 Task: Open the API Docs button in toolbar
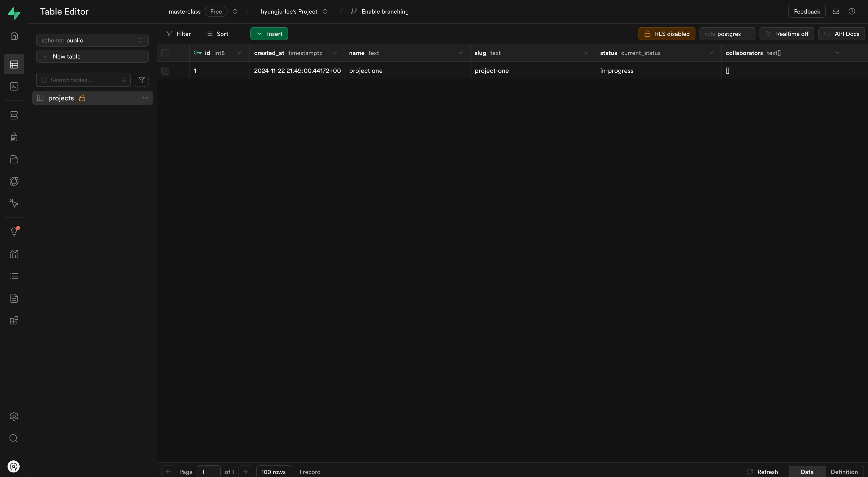(x=841, y=34)
